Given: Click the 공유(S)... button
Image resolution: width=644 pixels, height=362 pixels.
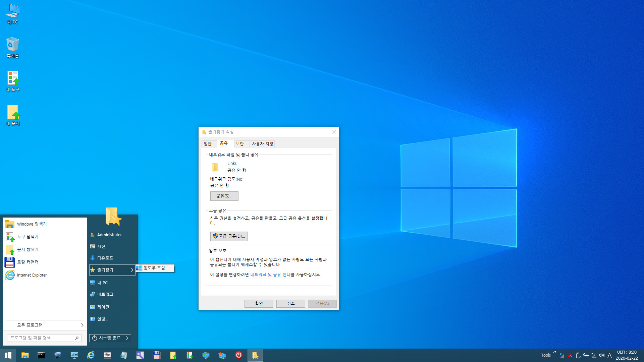Looking at the screenshot, I should 224,196.
